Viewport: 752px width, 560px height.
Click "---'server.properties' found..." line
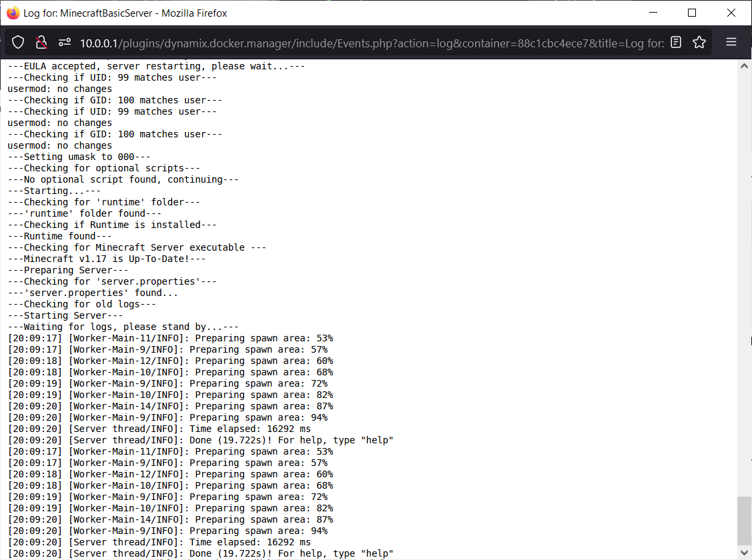[93, 293]
